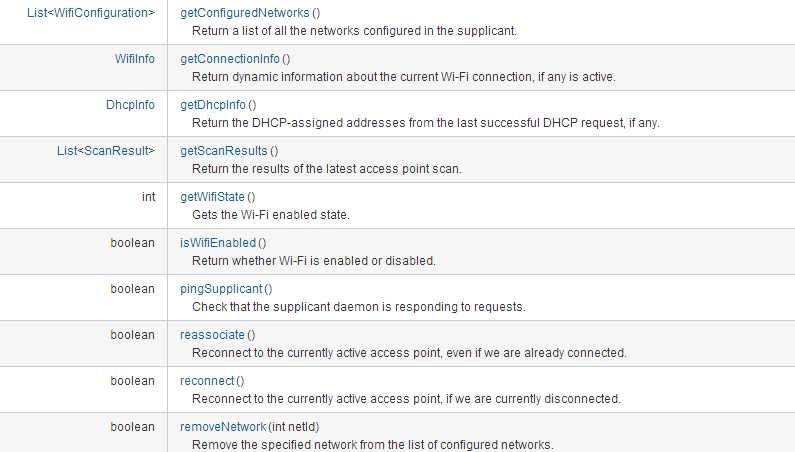Click the reconnect method link
795x452 pixels.
tap(207, 380)
